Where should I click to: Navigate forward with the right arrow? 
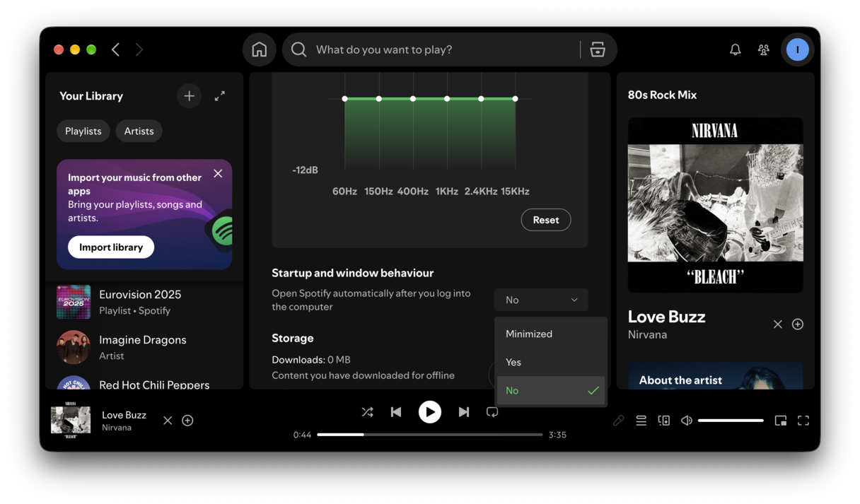pos(139,49)
